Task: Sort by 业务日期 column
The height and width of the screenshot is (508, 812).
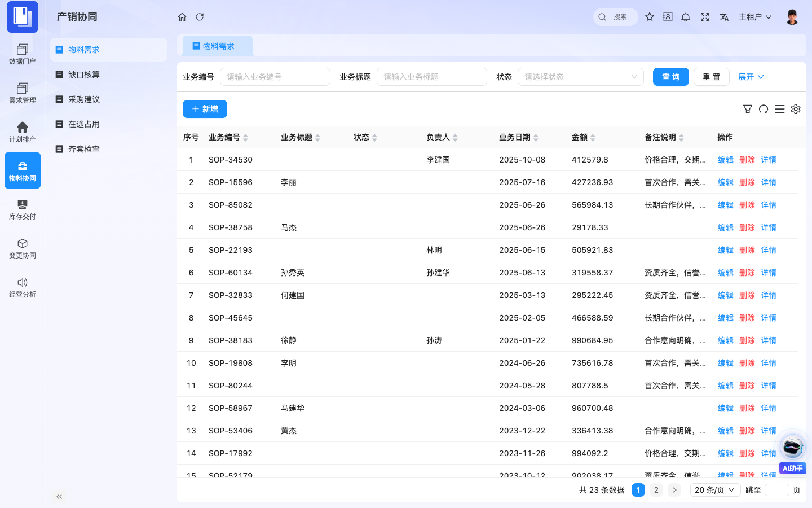Action: (x=536, y=137)
